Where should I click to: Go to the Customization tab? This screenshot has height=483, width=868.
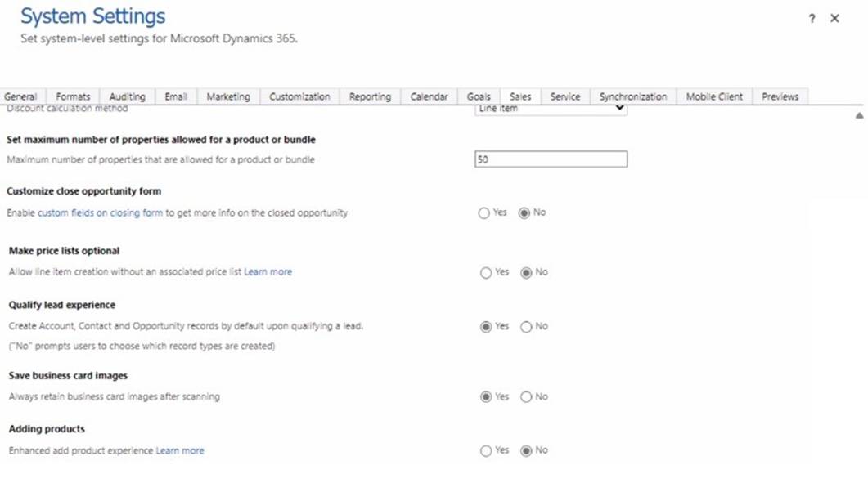click(299, 96)
